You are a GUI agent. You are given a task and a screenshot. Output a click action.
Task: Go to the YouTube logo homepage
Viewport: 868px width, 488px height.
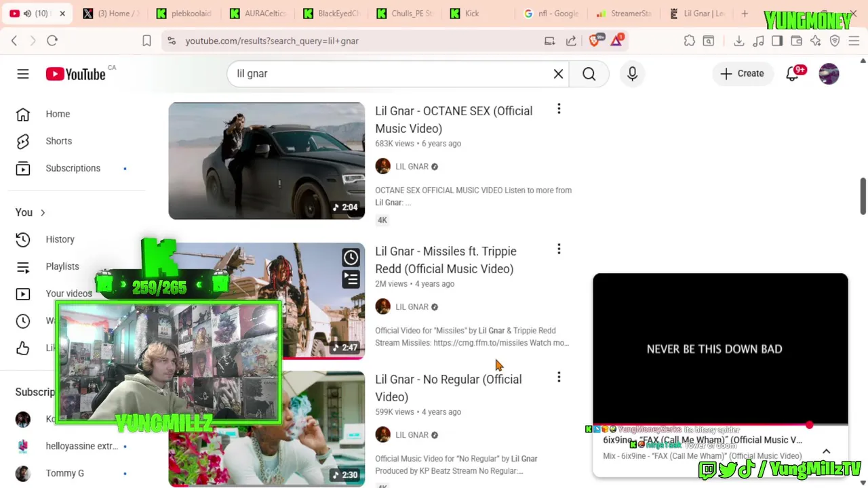tap(76, 74)
